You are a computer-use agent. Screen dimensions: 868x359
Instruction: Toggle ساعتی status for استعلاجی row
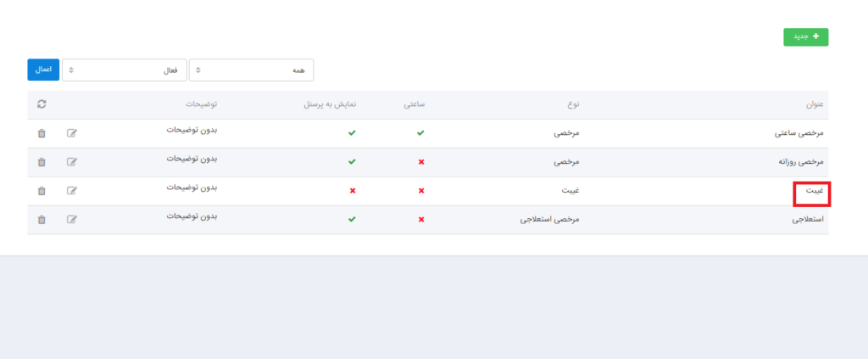tap(421, 219)
